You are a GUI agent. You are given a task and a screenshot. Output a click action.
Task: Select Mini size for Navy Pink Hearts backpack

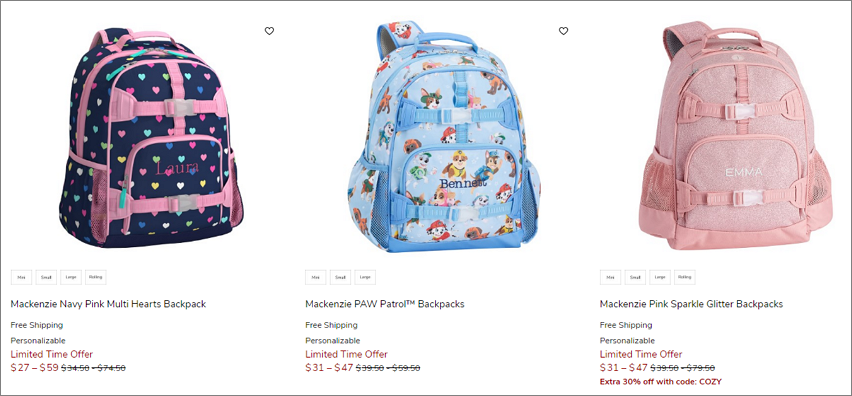[x=22, y=277]
